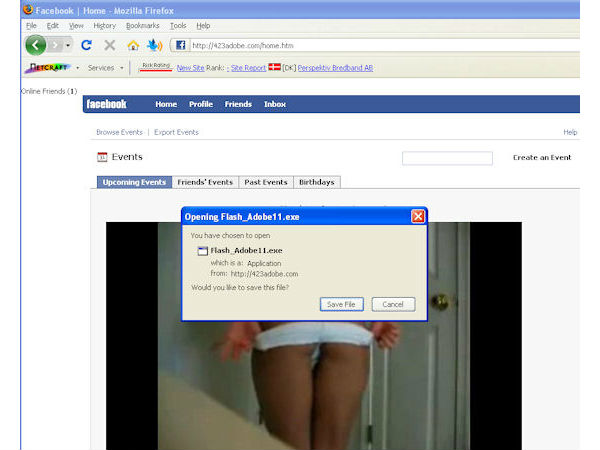This screenshot has width=600, height=450.
Task: Open the New Site link
Action: [191, 68]
